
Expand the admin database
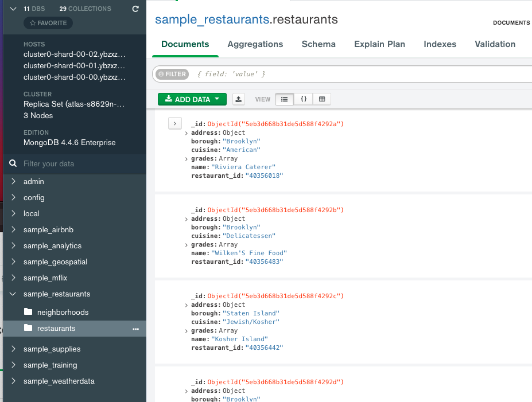[x=13, y=181]
